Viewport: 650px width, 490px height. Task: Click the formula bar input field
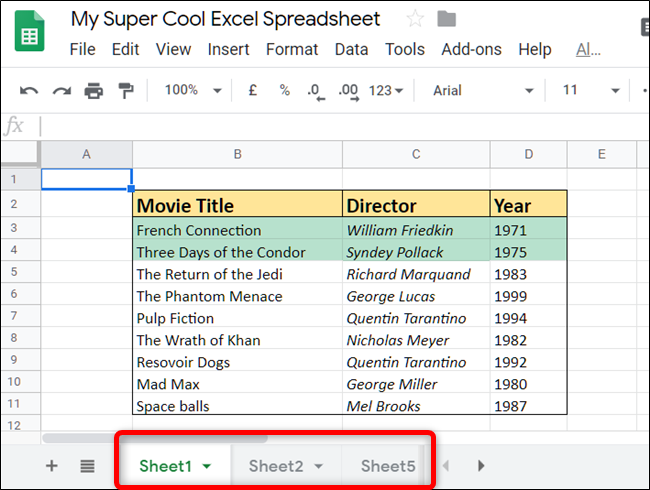340,126
